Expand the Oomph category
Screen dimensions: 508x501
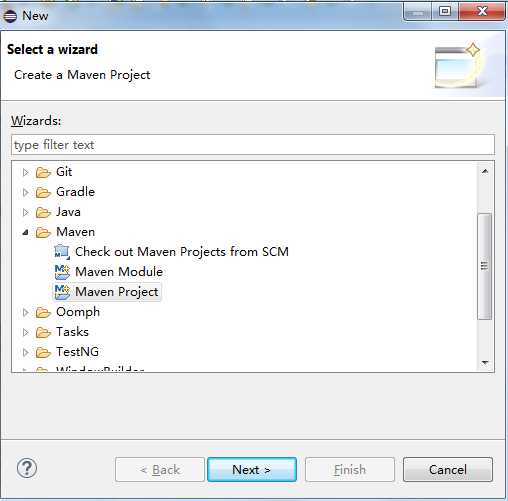(25, 312)
